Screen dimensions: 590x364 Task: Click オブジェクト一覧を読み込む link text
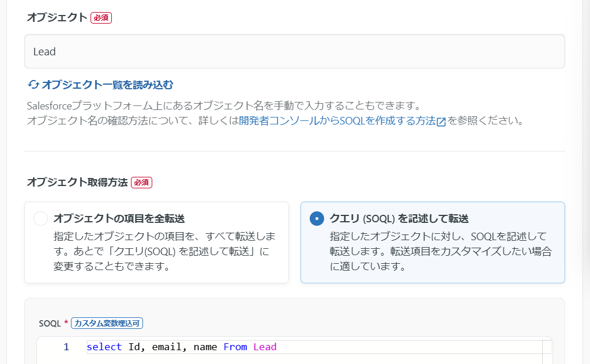coord(107,85)
